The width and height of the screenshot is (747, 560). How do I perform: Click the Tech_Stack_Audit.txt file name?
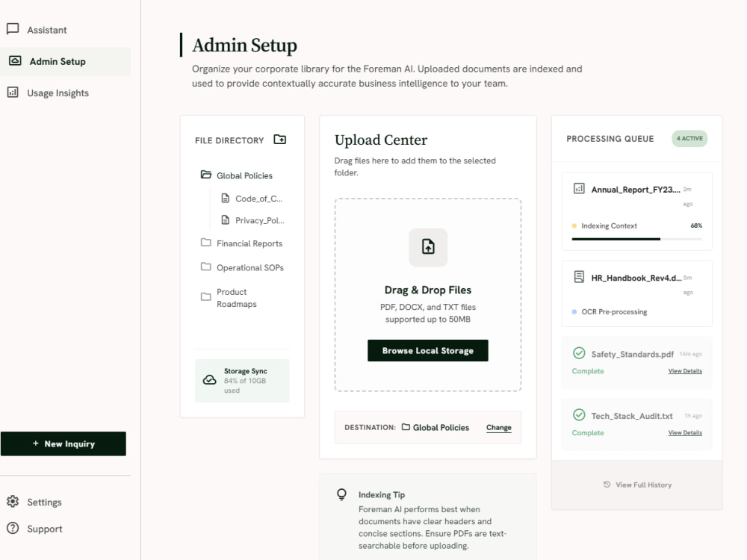tap(632, 416)
